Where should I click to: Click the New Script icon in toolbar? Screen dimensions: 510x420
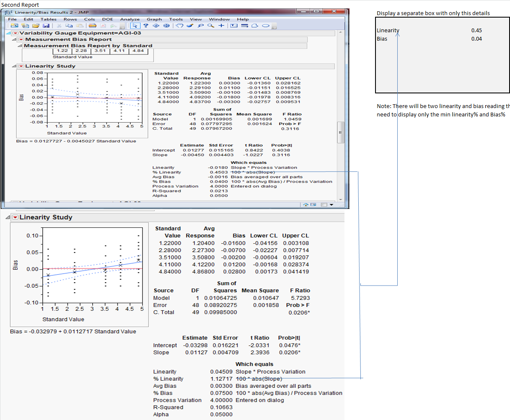point(26,26)
